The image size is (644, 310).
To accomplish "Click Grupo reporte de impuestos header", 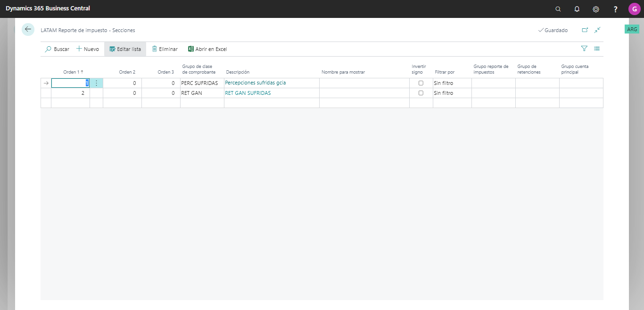I will click(491, 69).
